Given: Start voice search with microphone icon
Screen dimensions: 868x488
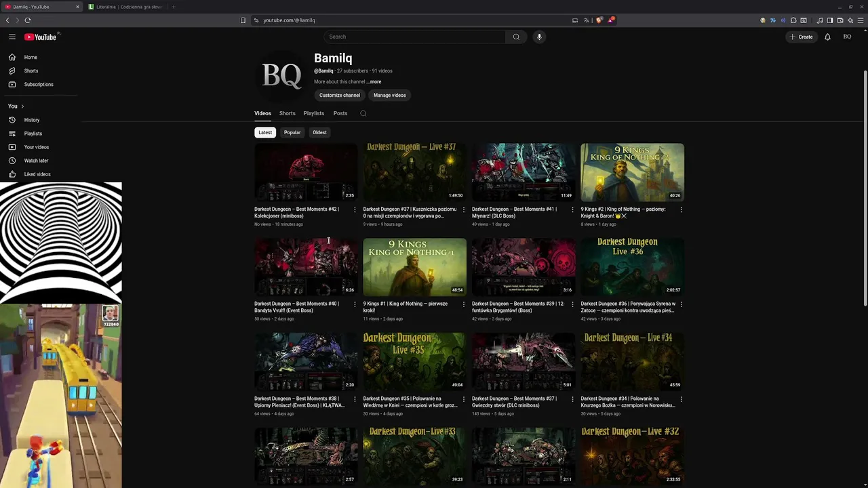Looking at the screenshot, I should click(539, 37).
